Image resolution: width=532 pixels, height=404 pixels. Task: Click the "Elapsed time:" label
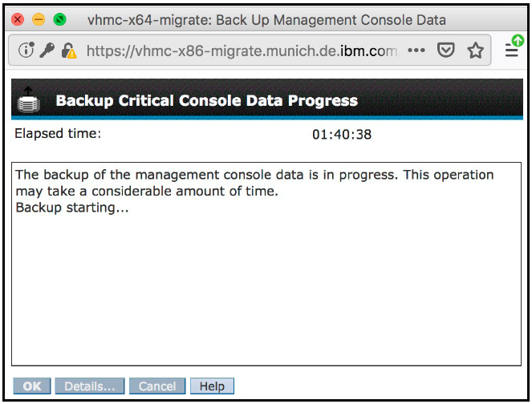(58, 133)
